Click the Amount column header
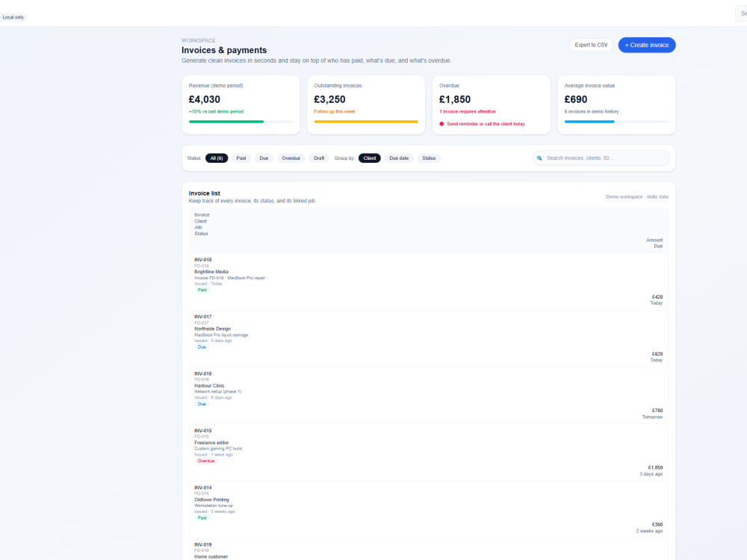This screenshot has height=560, width=747. click(x=654, y=240)
